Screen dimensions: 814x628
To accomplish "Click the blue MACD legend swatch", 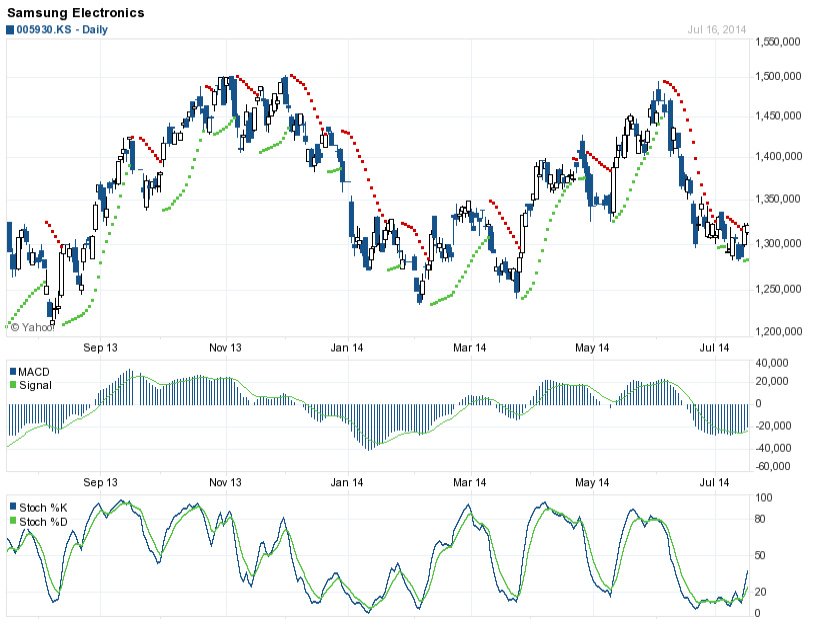I will click(13, 372).
